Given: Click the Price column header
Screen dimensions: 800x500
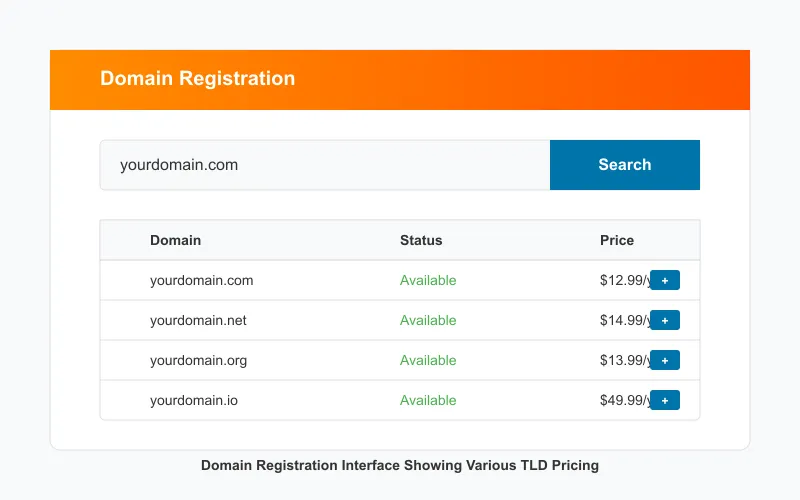Looking at the screenshot, I should [617, 240].
